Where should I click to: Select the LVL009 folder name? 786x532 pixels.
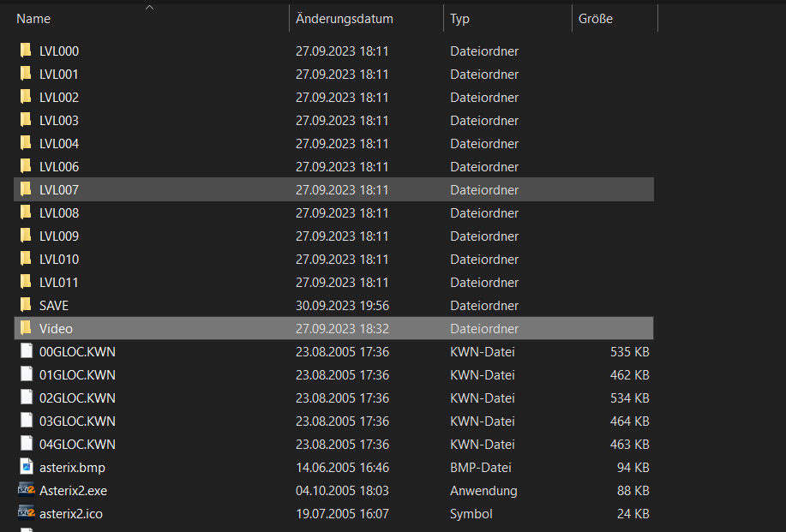59,236
